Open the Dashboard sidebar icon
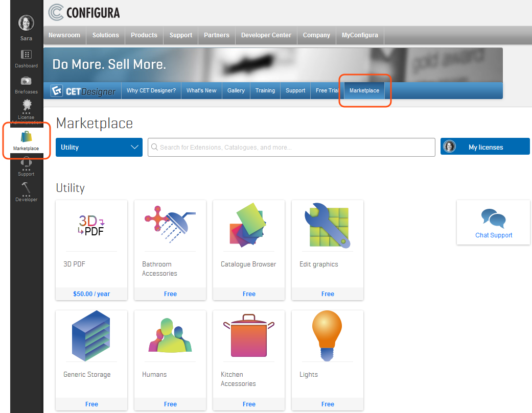Image resolution: width=532 pixels, height=413 pixels. [x=26, y=55]
